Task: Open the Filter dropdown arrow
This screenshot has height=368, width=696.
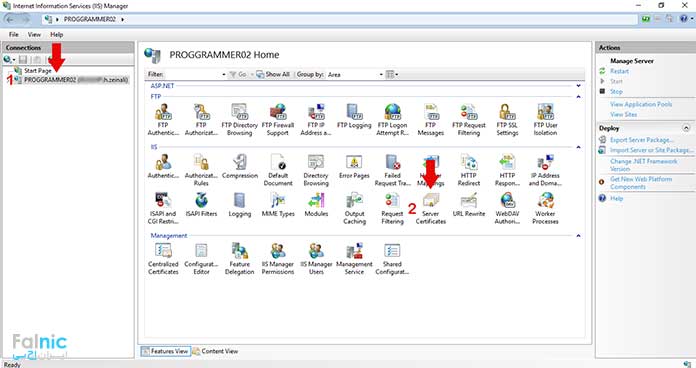Action: pyautogui.click(x=224, y=75)
